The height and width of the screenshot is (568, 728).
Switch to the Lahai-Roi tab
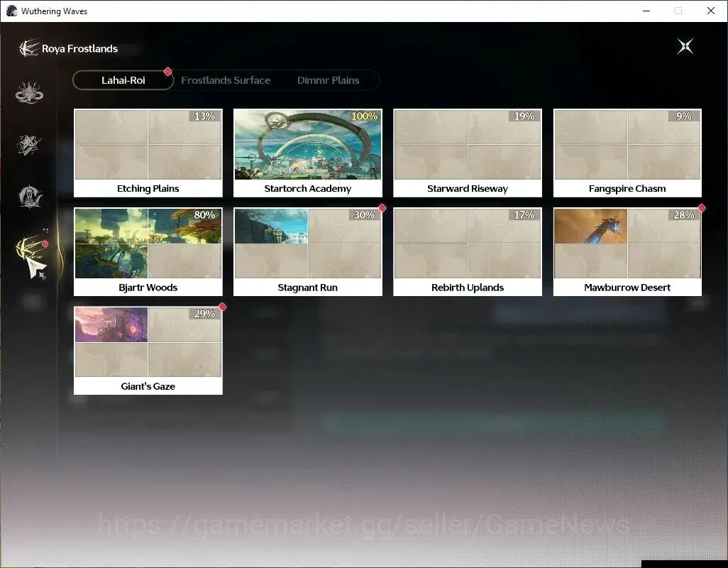pos(123,80)
